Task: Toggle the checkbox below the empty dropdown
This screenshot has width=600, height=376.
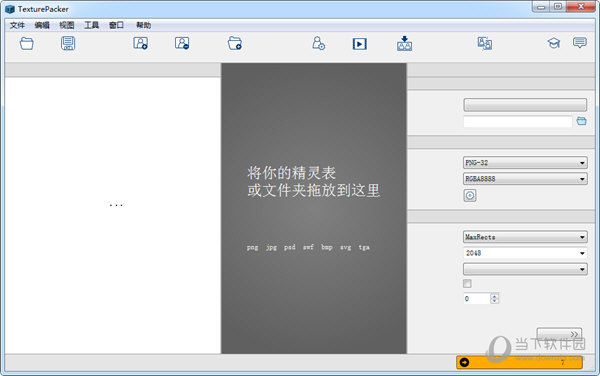Action: point(467,283)
